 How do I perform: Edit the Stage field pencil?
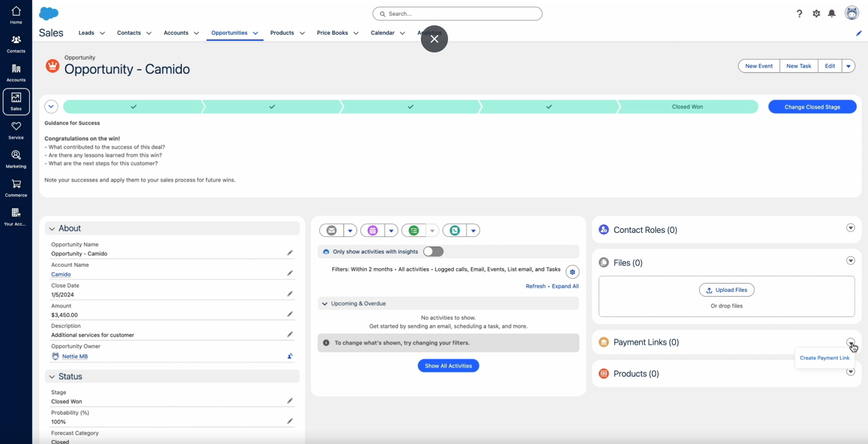pyautogui.click(x=290, y=401)
